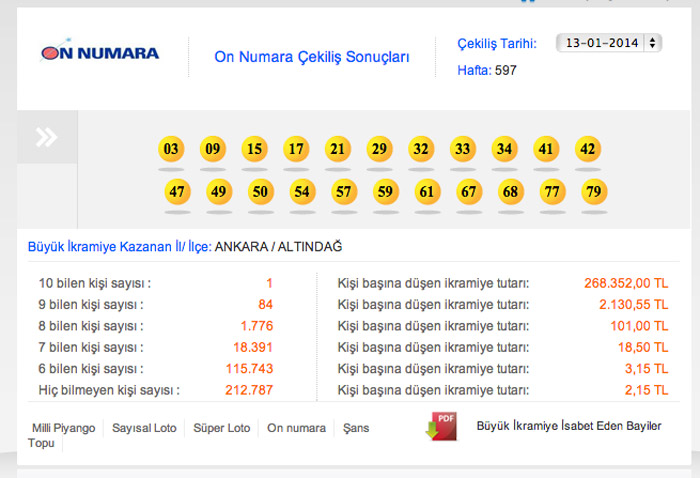This screenshot has width=700, height=478.
Task: Select lottery ball number 47
Action: click(x=177, y=191)
